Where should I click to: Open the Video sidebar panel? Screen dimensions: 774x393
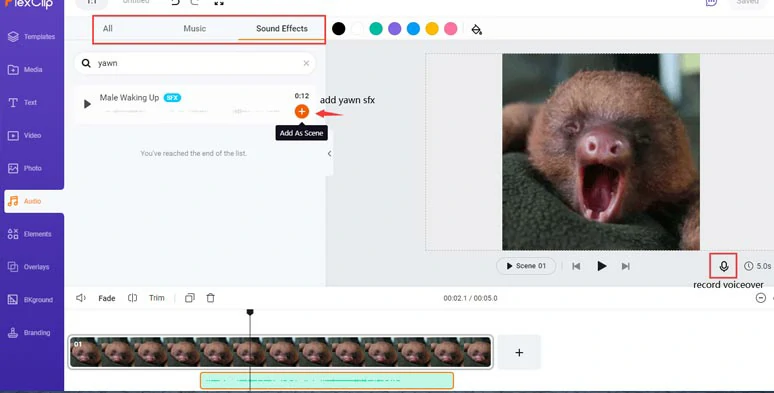click(x=24, y=135)
